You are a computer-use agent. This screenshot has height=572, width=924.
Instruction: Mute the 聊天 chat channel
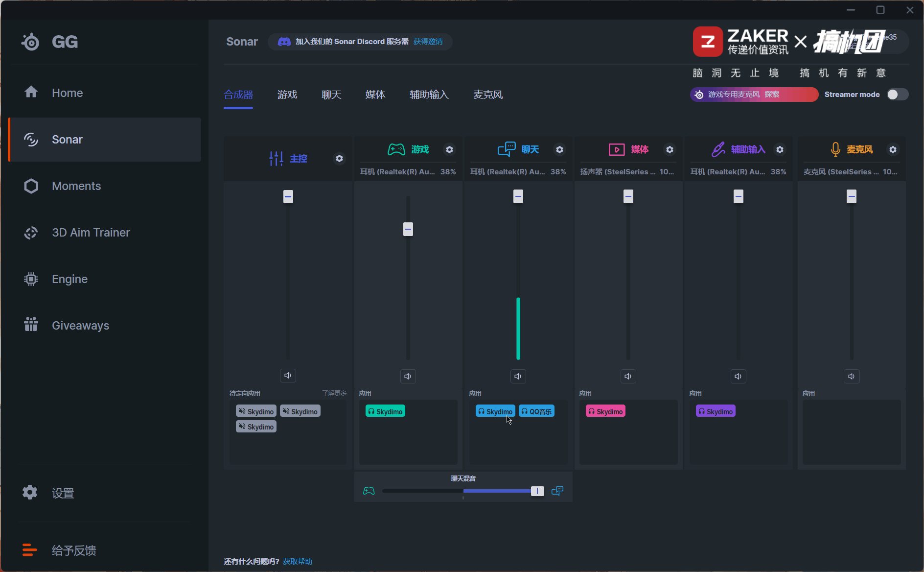tap(518, 376)
